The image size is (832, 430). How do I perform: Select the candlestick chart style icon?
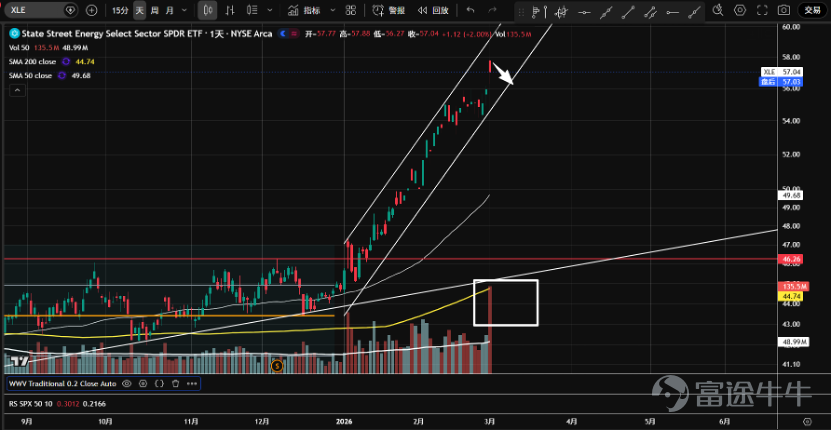click(x=208, y=10)
